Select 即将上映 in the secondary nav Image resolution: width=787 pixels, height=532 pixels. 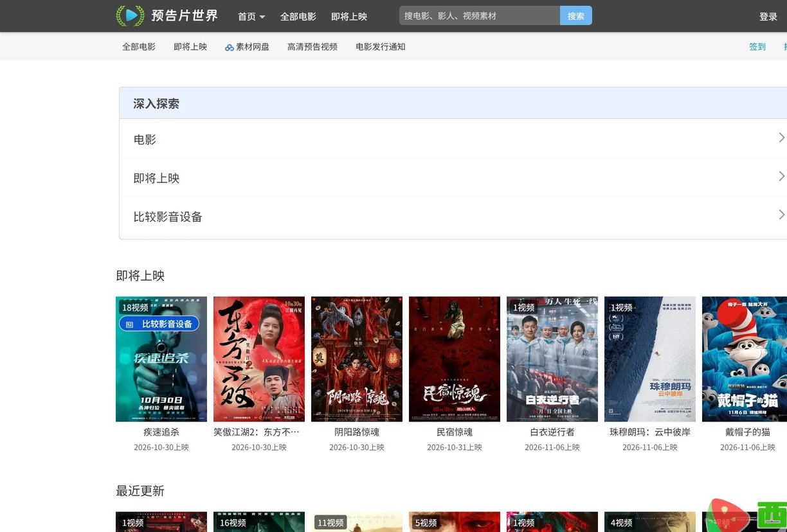190,47
